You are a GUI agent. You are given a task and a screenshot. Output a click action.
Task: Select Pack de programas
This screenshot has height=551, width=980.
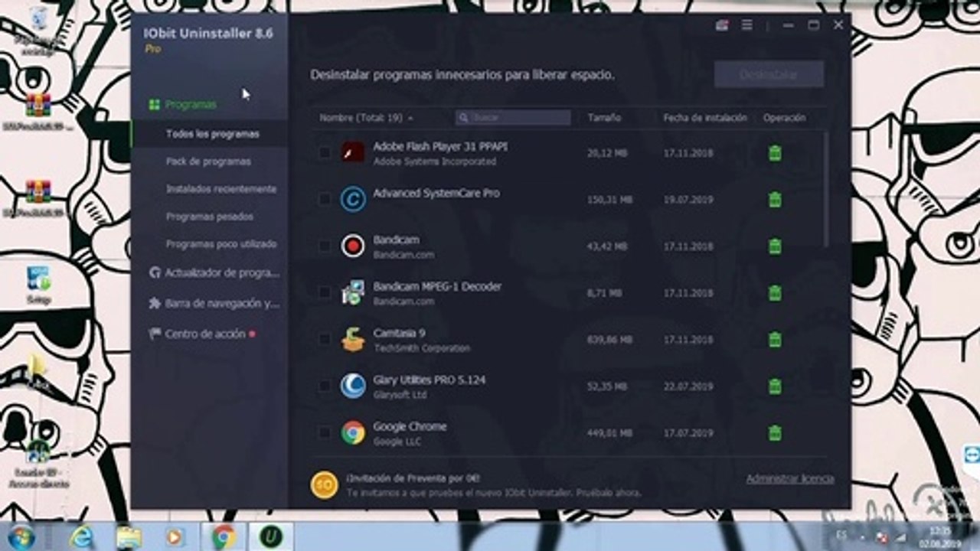coord(209,161)
